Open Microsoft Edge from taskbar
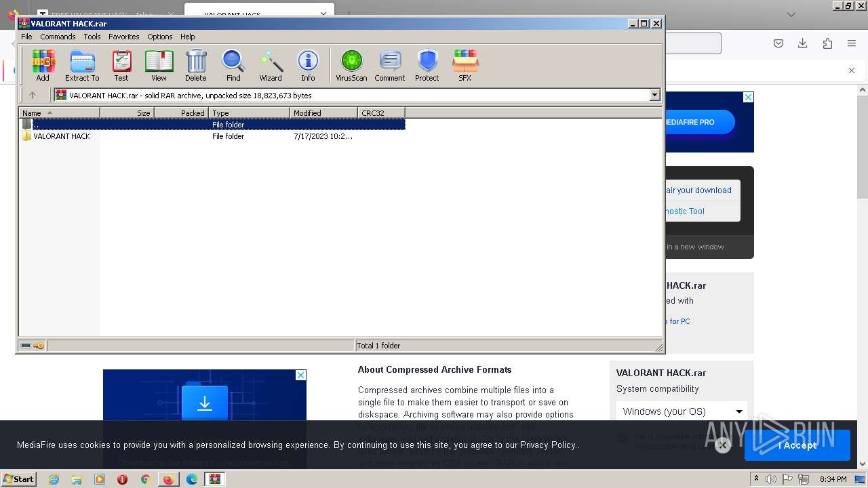The height and width of the screenshot is (488, 868). click(x=192, y=479)
